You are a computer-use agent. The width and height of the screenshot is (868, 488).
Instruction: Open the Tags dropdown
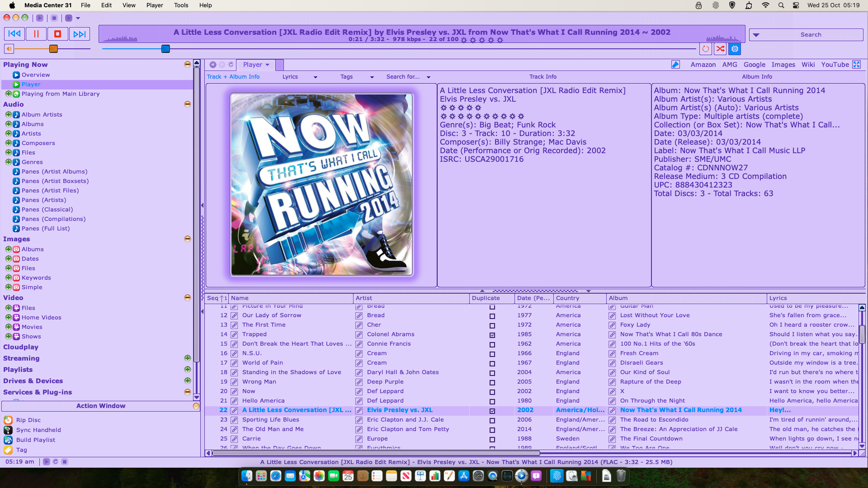point(357,77)
